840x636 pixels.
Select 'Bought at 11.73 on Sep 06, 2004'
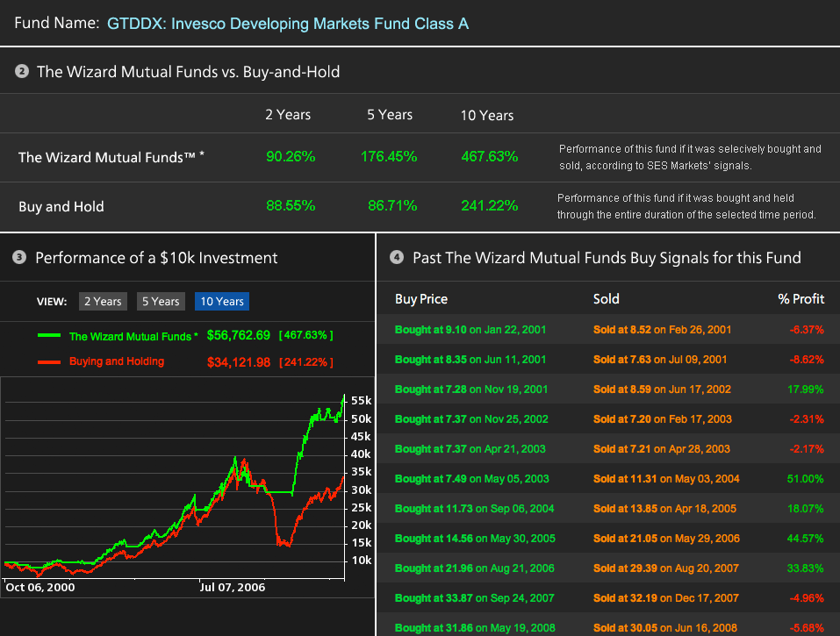click(475, 509)
